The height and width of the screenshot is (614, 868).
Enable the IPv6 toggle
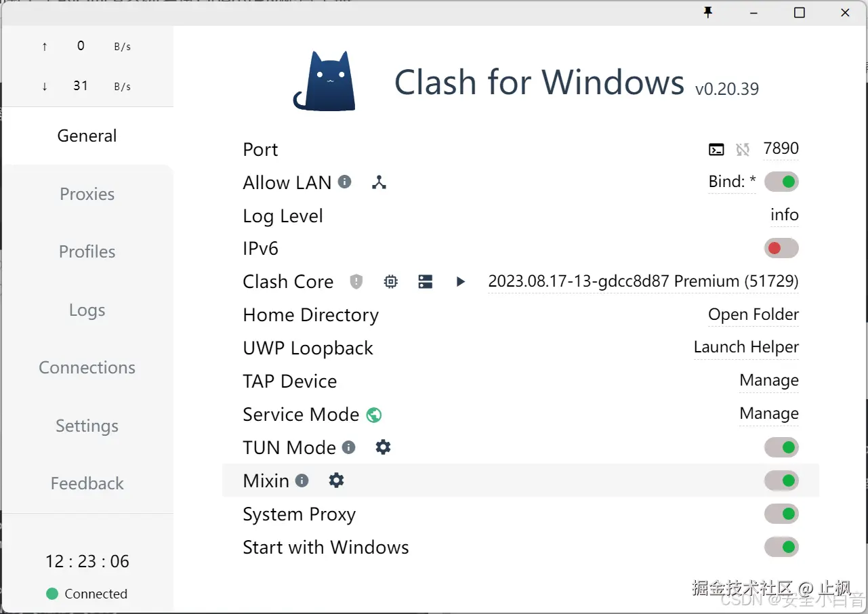(x=781, y=249)
